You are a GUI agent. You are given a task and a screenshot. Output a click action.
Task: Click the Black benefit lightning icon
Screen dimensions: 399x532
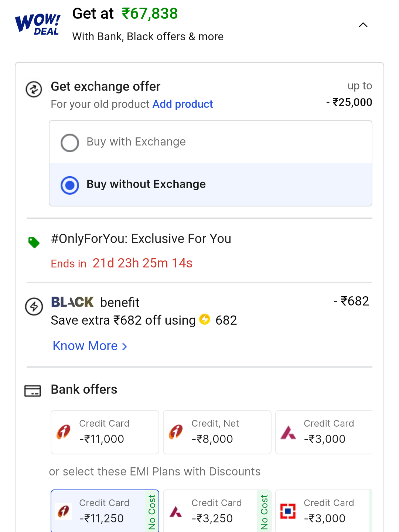pyautogui.click(x=34, y=307)
